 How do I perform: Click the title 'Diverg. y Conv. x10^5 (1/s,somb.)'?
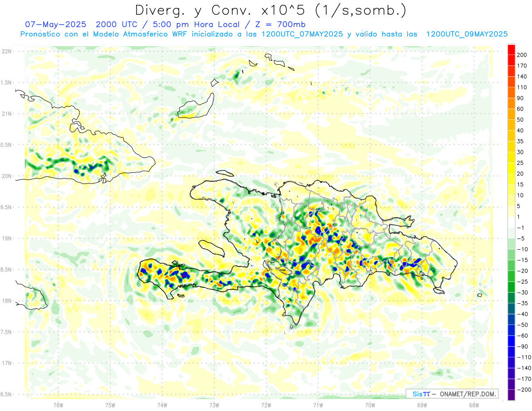point(270,11)
